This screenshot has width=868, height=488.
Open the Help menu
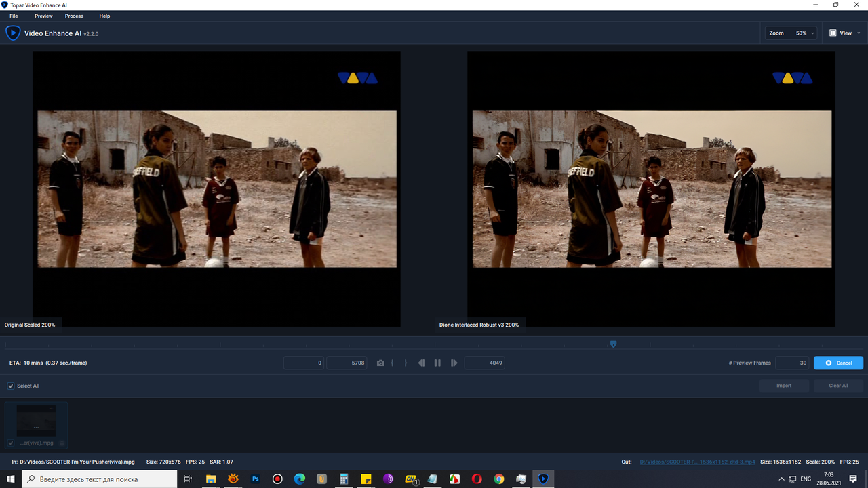[x=104, y=16]
